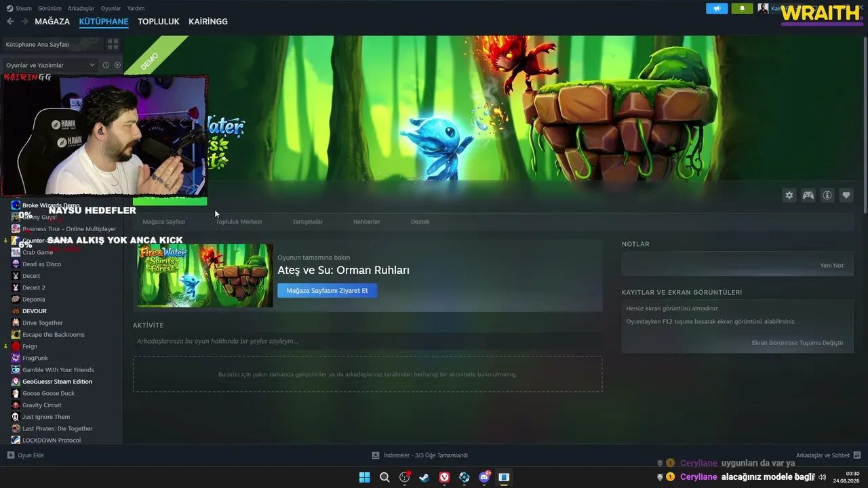Click the library page vertical scrollbar
868x488 pixels.
[865, 125]
